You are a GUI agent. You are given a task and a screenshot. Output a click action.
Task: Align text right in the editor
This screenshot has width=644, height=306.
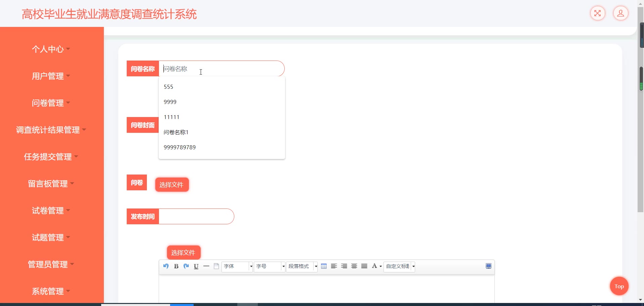(x=344, y=266)
